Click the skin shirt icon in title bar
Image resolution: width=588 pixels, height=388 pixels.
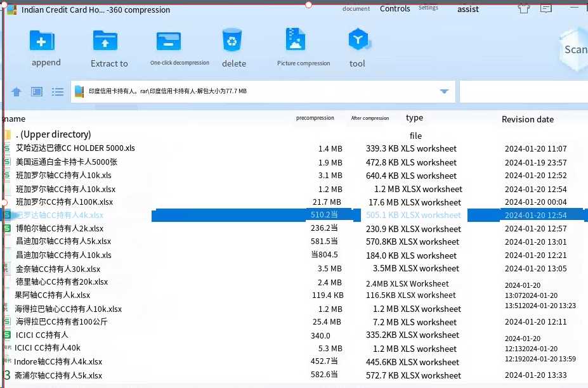[524, 8]
